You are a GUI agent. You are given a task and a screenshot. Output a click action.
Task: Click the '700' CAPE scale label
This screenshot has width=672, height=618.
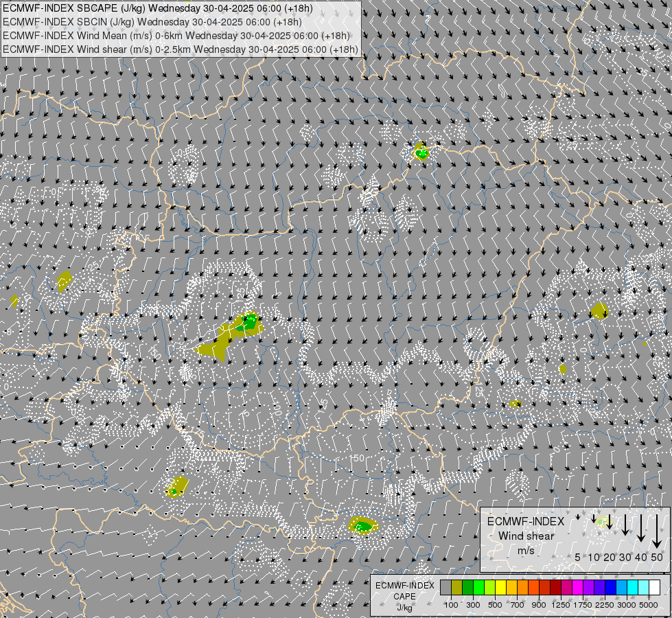[518, 605]
